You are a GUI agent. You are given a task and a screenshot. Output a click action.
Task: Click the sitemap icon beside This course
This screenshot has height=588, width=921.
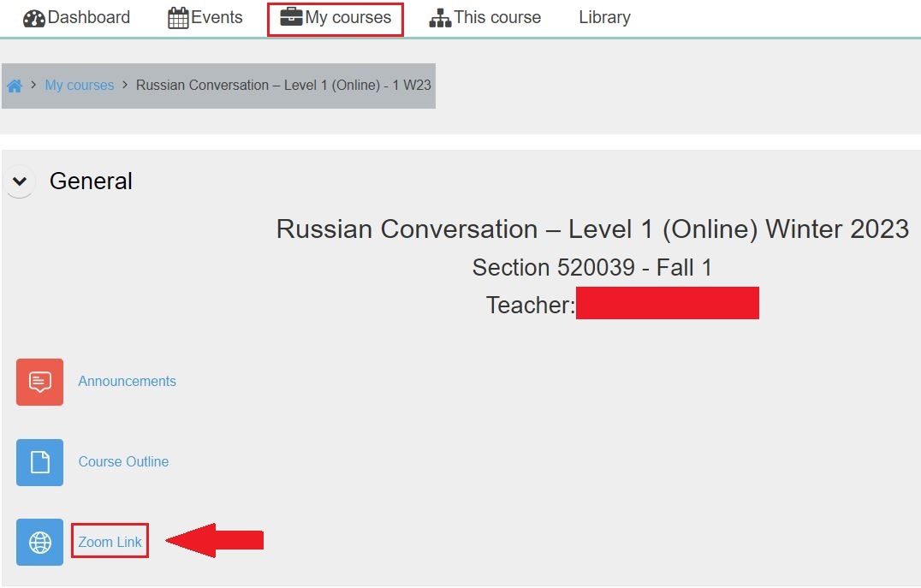click(x=438, y=16)
